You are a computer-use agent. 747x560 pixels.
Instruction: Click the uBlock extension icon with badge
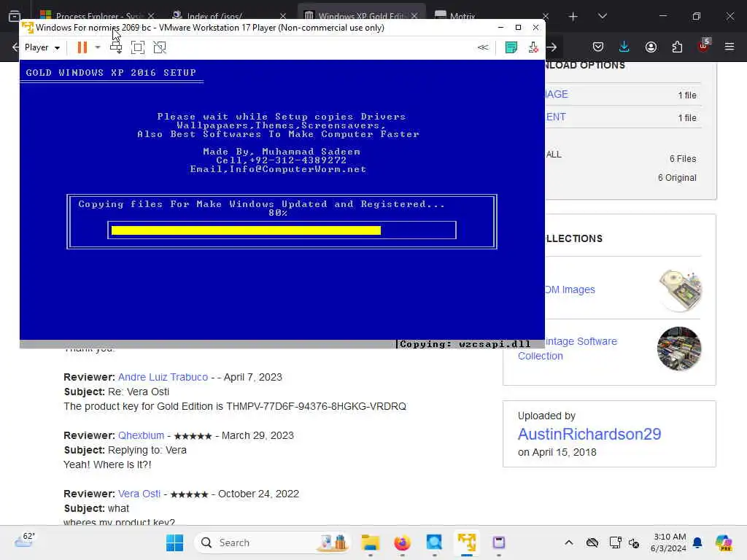pos(704,46)
